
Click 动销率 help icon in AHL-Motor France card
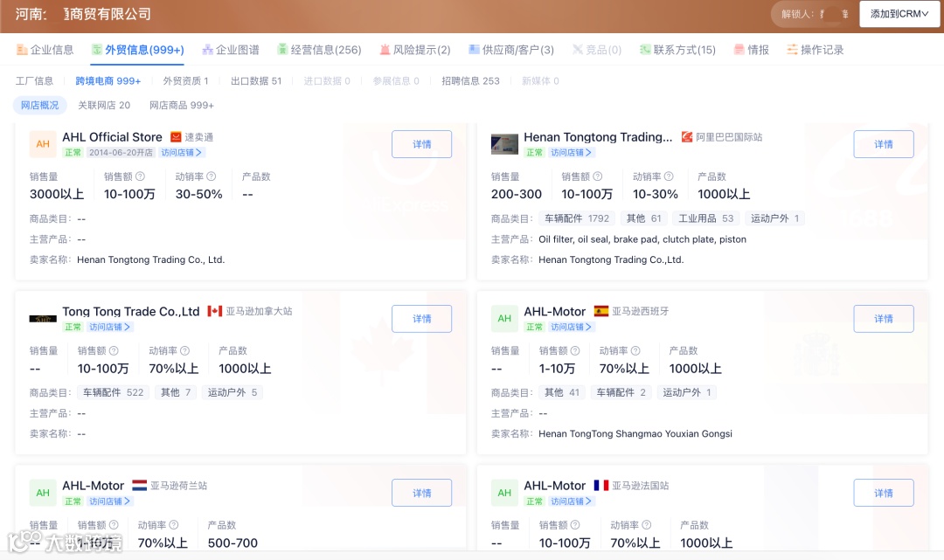coord(647,525)
